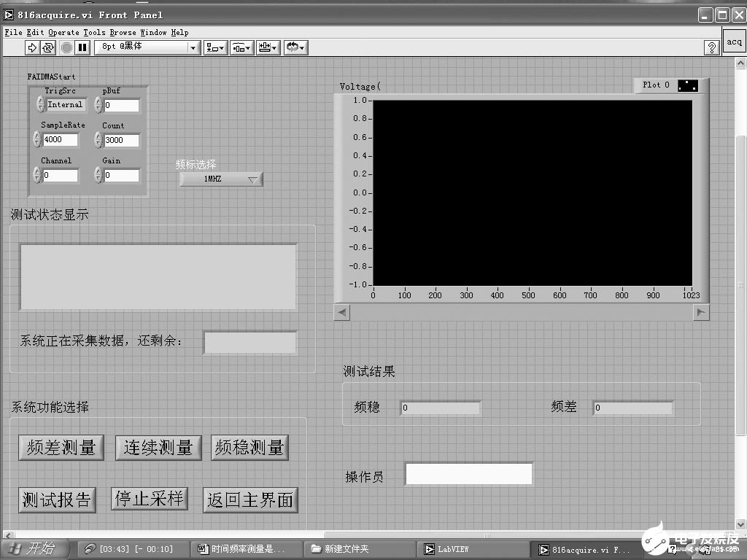The width and height of the screenshot is (747, 560).
Task: Click the 频稳测量 button
Action: pos(250,448)
